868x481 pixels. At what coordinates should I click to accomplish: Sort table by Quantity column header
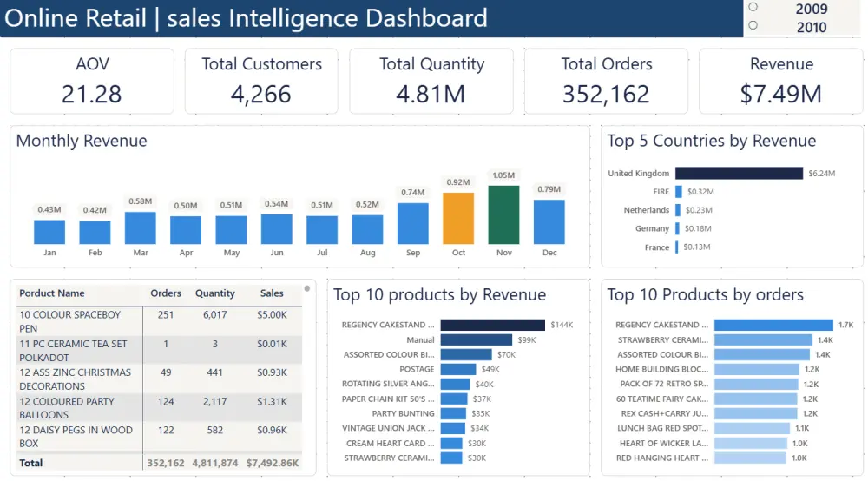pyautogui.click(x=214, y=293)
